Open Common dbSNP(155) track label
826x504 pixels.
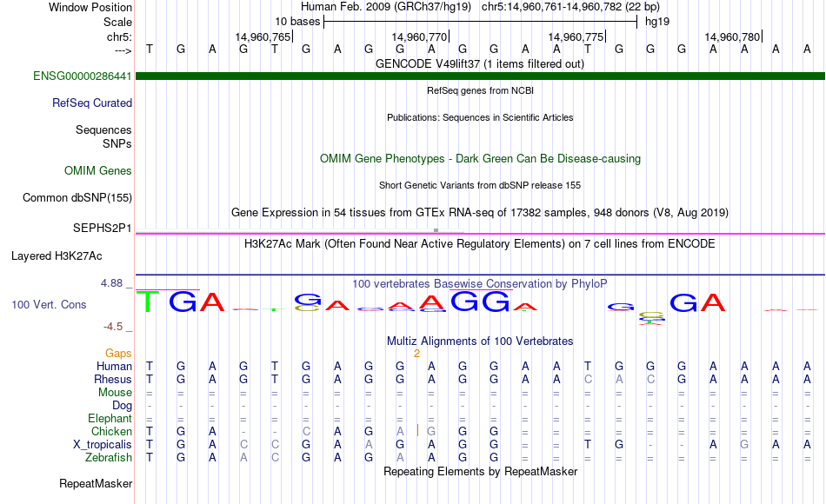point(77,198)
